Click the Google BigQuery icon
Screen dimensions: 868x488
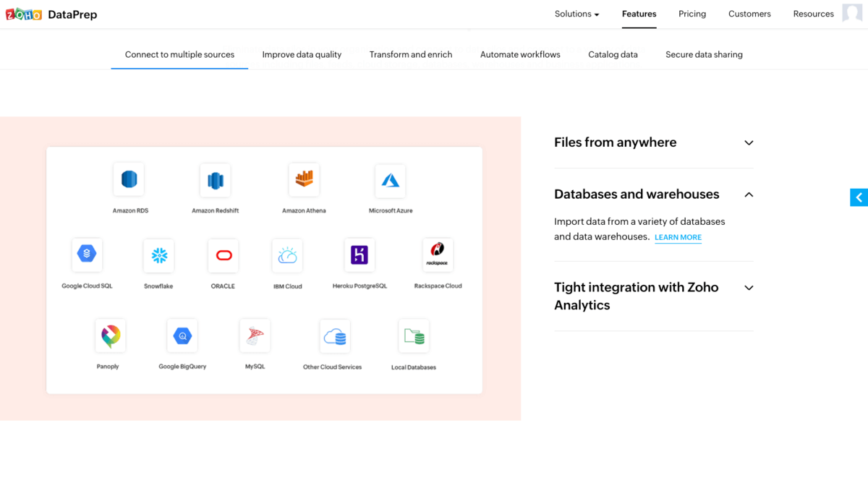pyautogui.click(x=182, y=335)
